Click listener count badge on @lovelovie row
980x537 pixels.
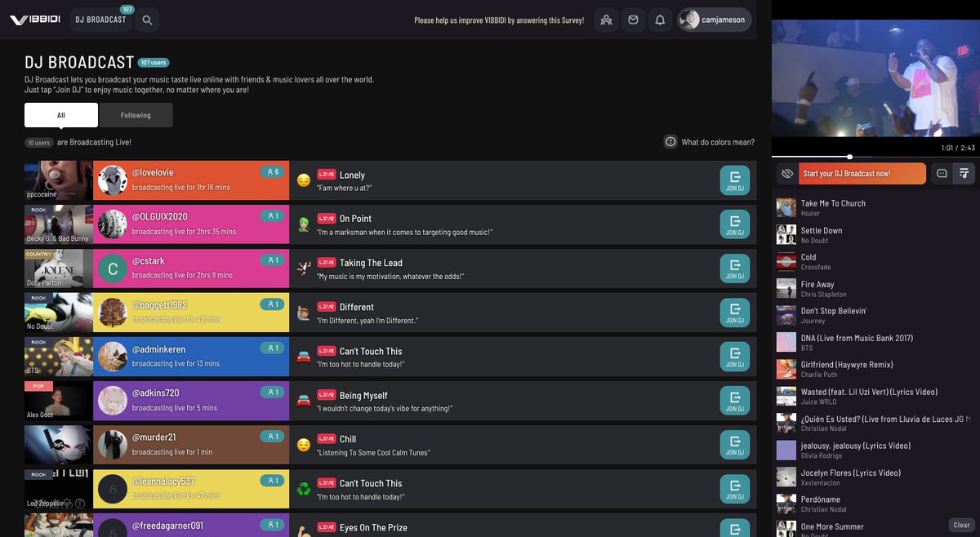[271, 172]
